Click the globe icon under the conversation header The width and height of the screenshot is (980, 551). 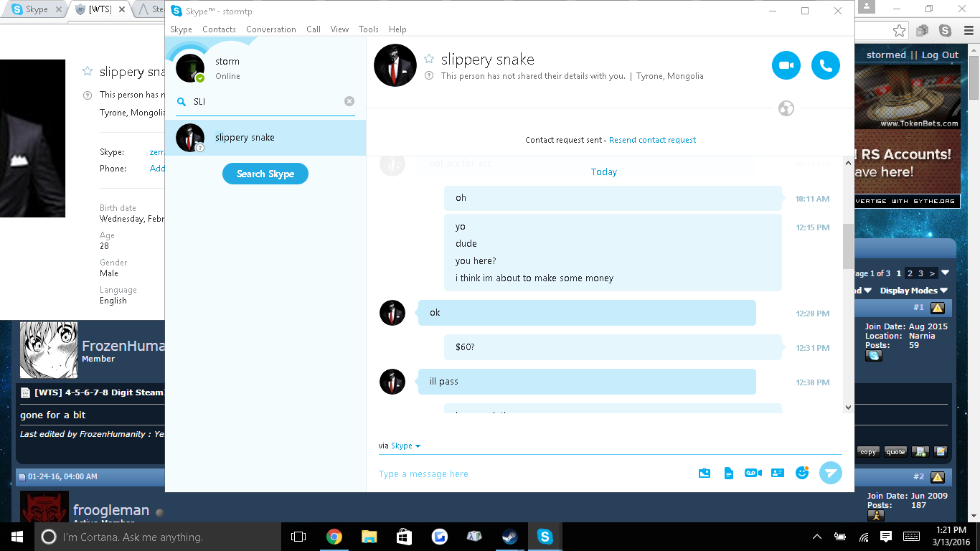click(x=786, y=109)
